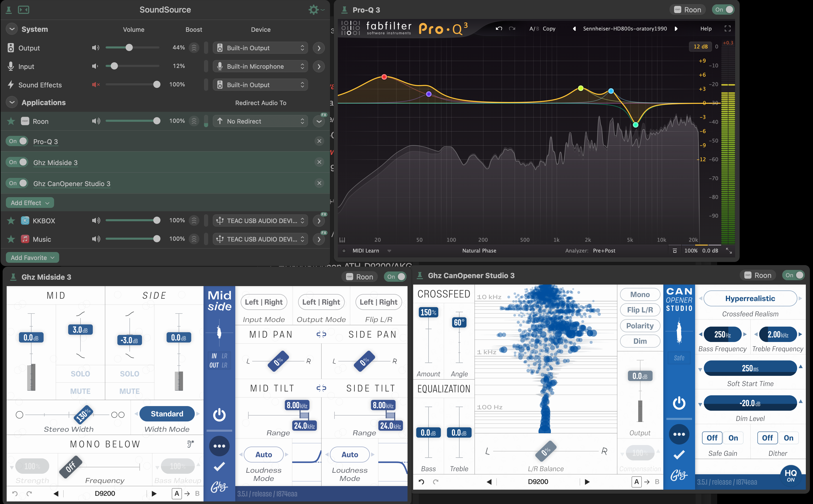Viewport: 813px width, 504px height.
Task: Turn Safe Gain On
Action: coord(733,438)
